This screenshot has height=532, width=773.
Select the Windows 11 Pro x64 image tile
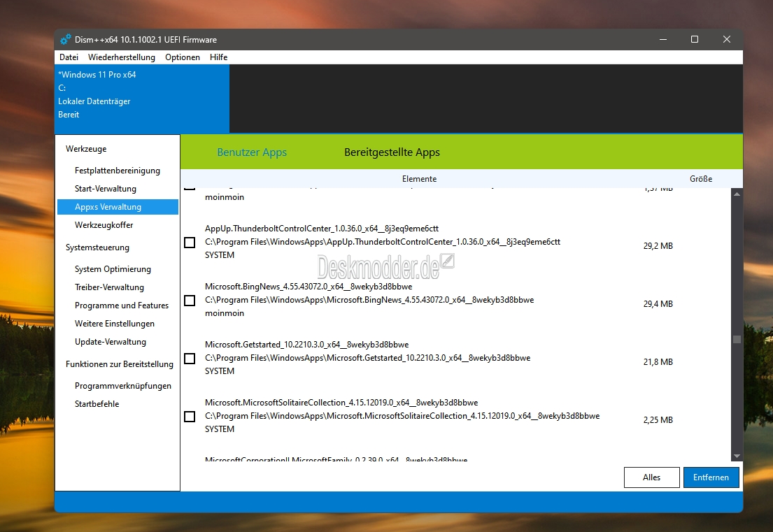coord(142,99)
